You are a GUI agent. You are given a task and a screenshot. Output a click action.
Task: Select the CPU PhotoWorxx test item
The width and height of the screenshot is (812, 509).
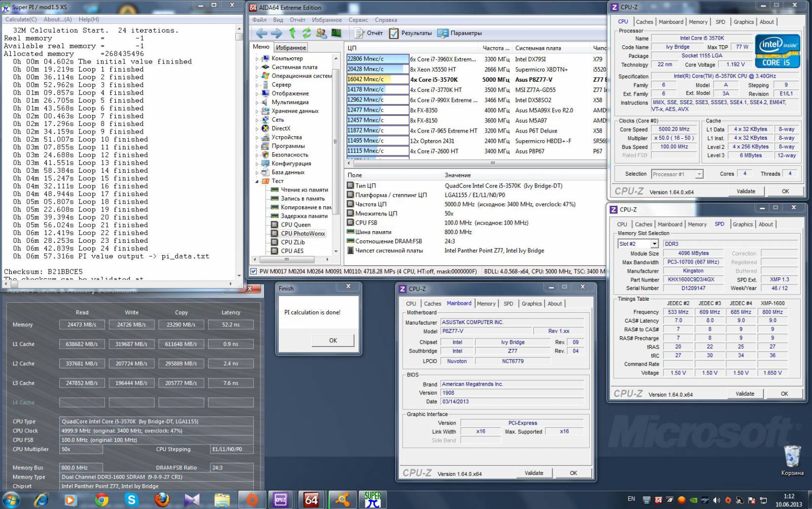tap(303, 233)
